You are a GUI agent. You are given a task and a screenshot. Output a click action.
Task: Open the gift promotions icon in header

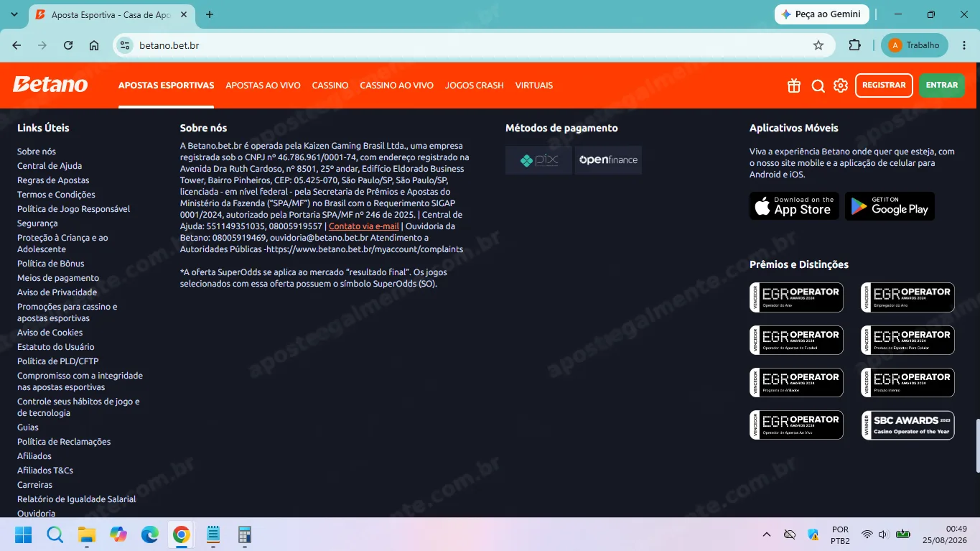point(794,85)
